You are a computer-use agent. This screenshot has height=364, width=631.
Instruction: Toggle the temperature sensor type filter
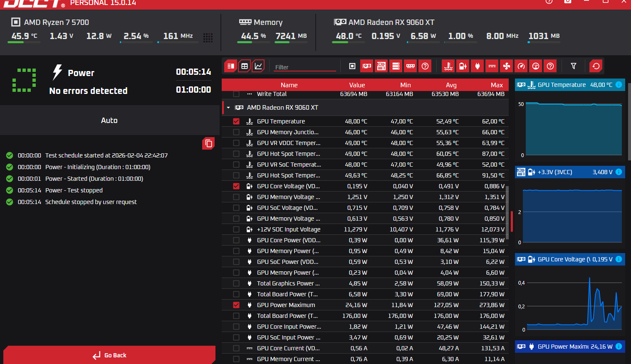pos(448,66)
